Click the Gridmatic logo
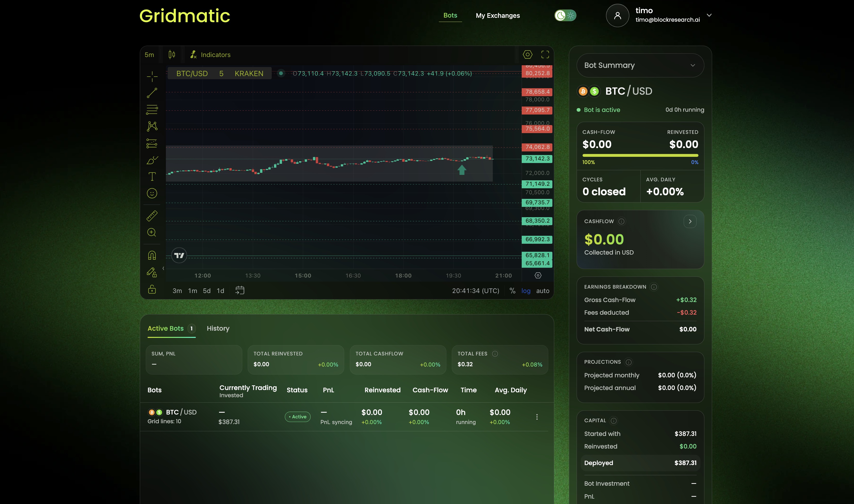Screen dimensions: 854x504 point(184,16)
